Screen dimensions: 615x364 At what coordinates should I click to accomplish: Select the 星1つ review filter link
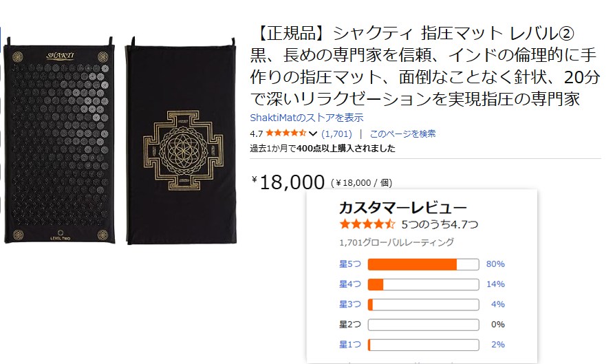(349, 344)
